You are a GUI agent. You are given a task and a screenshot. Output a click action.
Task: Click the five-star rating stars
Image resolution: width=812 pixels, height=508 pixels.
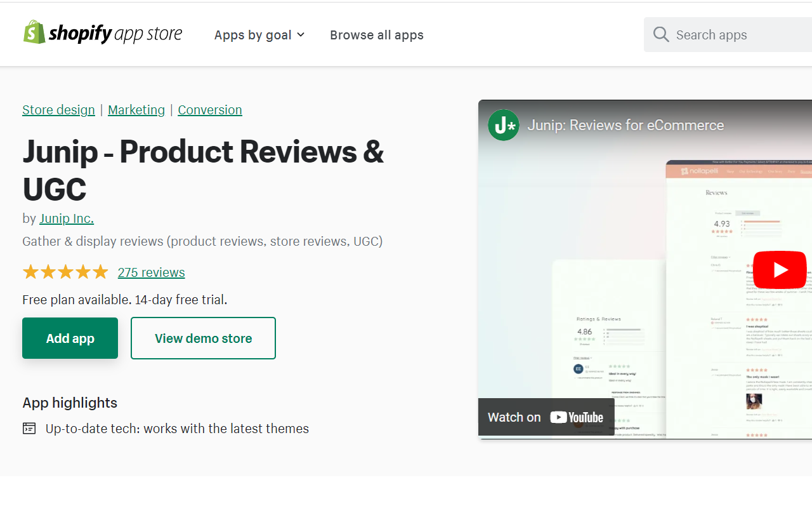coord(65,271)
